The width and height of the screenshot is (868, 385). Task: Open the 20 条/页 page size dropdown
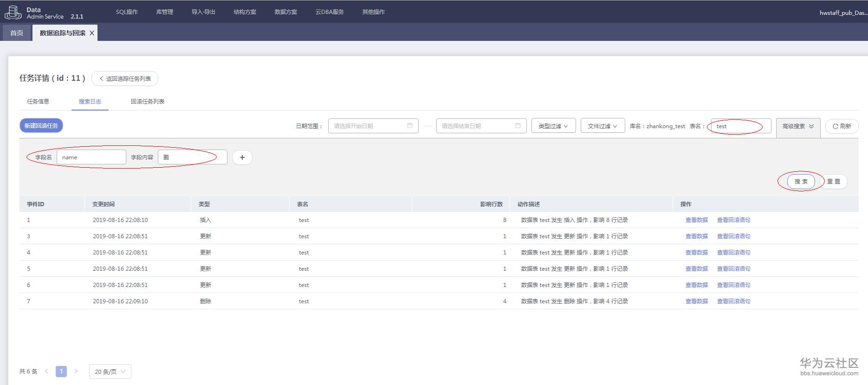click(110, 372)
